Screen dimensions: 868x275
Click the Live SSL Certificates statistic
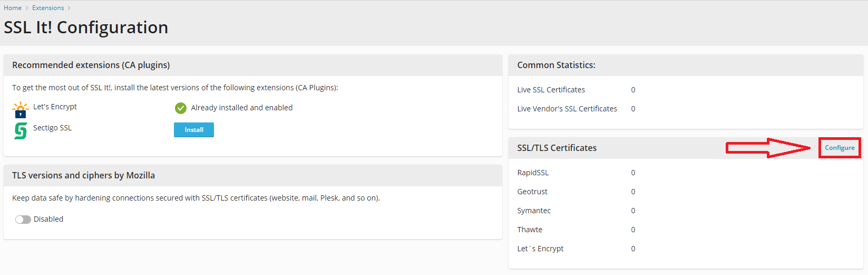pyautogui.click(x=551, y=90)
